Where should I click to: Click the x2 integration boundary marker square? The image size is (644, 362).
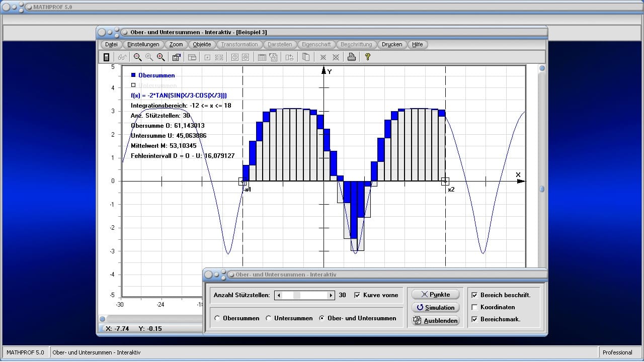(x=445, y=182)
